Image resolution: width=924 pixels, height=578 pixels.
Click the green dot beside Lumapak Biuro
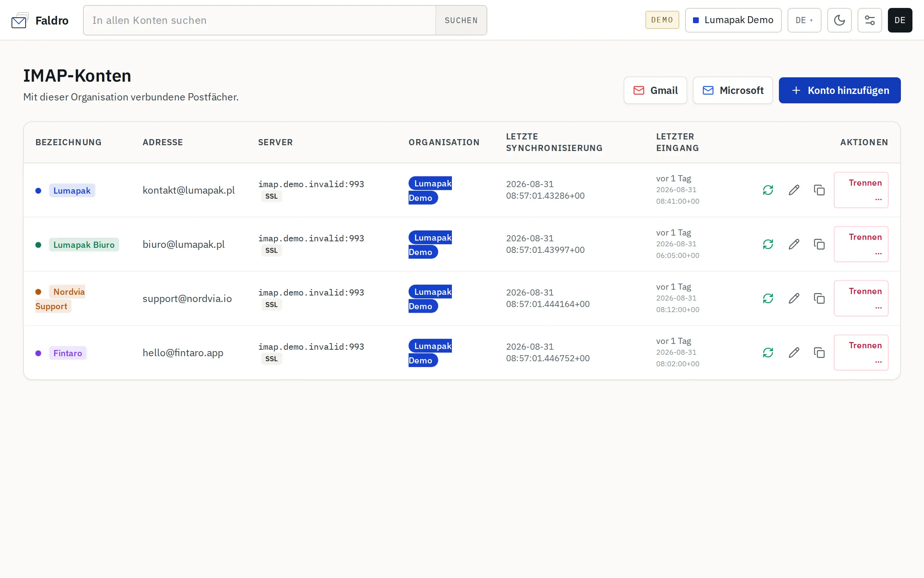(38, 245)
